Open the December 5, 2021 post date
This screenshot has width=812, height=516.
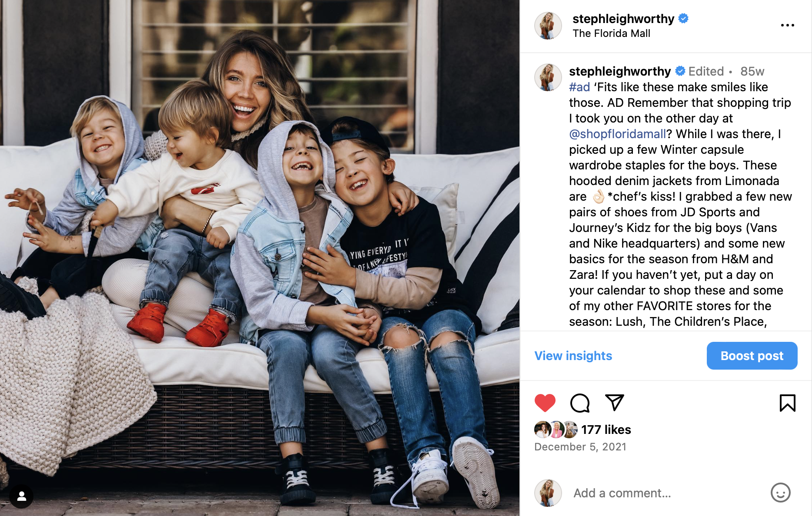pyautogui.click(x=580, y=447)
